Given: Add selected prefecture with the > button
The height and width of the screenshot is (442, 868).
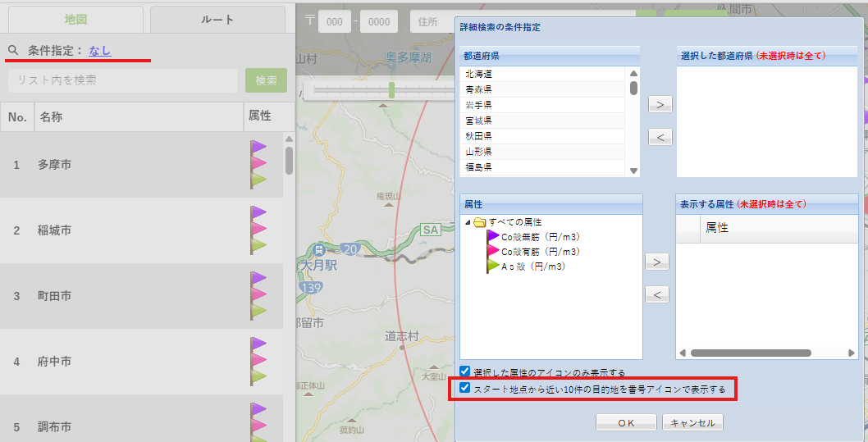Looking at the screenshot, I should click(x=660, y=104).
